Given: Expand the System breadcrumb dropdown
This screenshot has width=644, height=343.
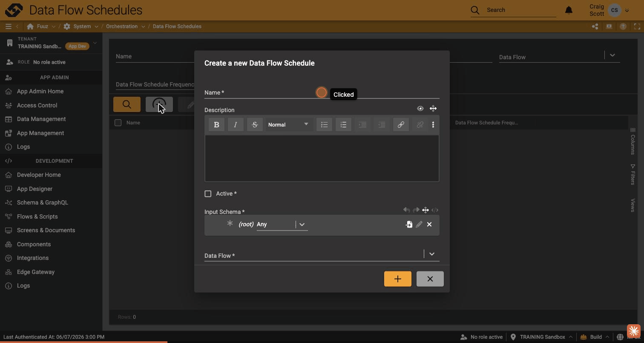Looking at the screenshot, I should (96, 26).
